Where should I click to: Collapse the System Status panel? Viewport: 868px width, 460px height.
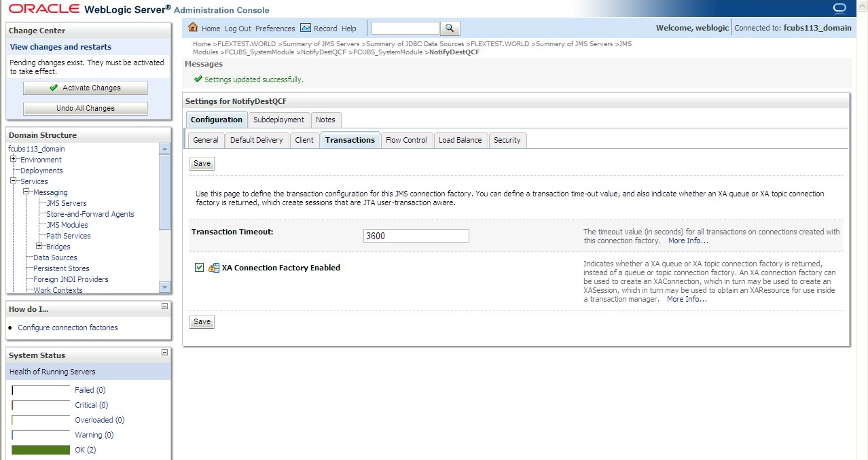(x=164, y=353)
